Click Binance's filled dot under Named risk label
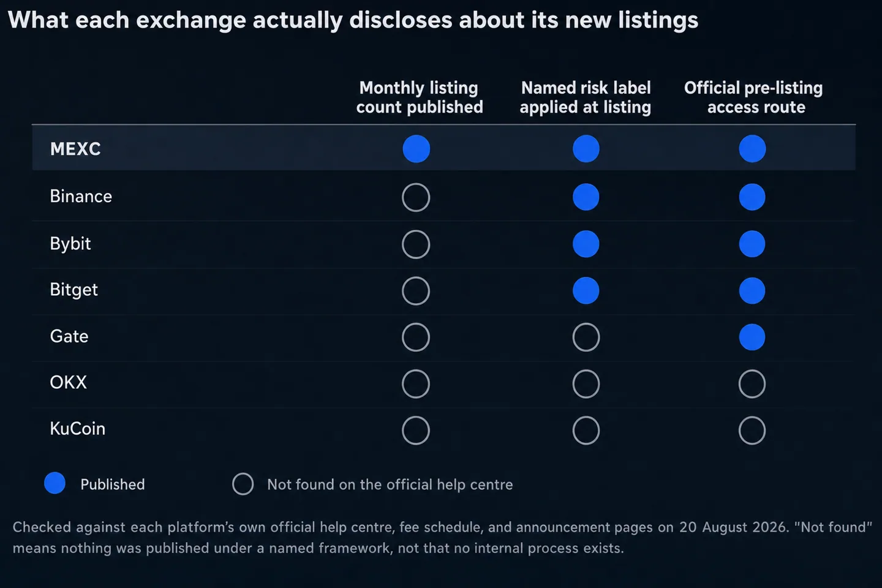 [586, 197]
